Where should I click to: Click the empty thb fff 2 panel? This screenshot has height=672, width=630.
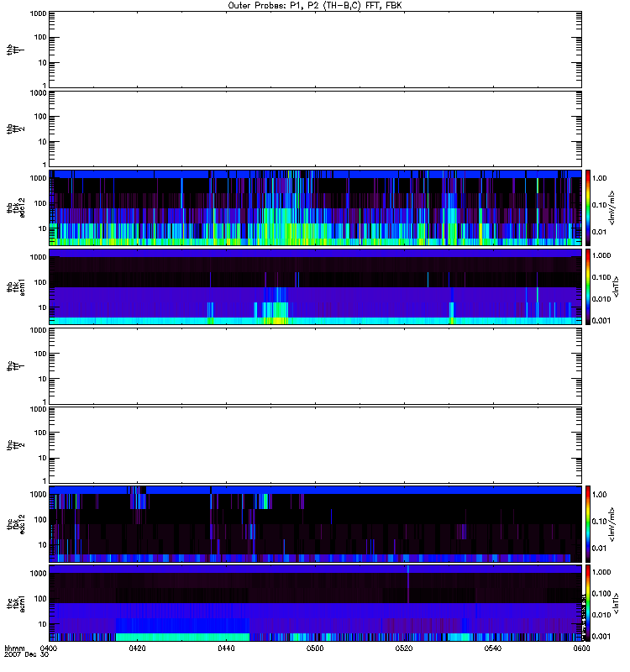315,128
